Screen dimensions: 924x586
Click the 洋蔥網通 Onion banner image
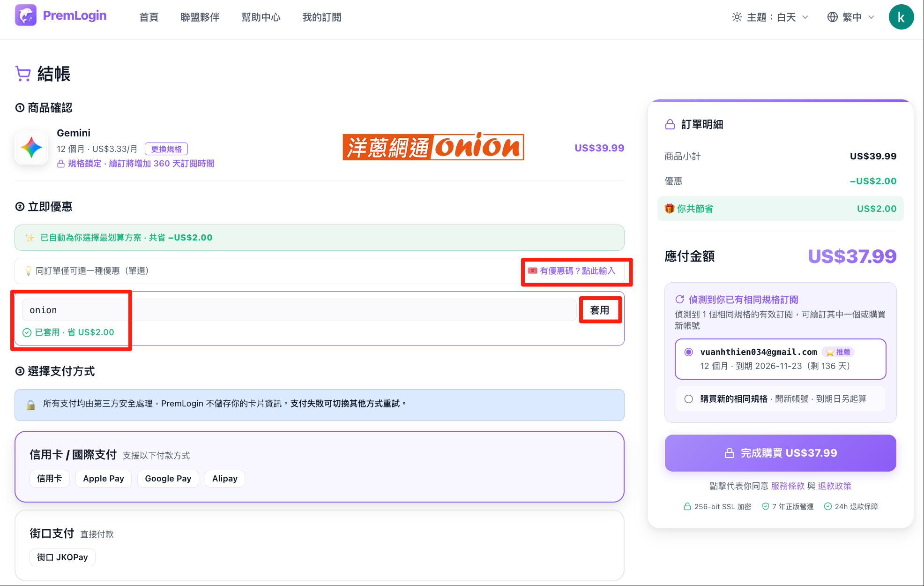point(433,146)
